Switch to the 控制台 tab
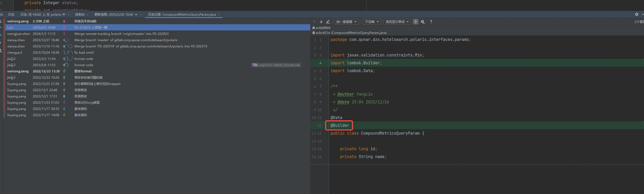Screen dimensions: 644x194 (x=80, y=15)
